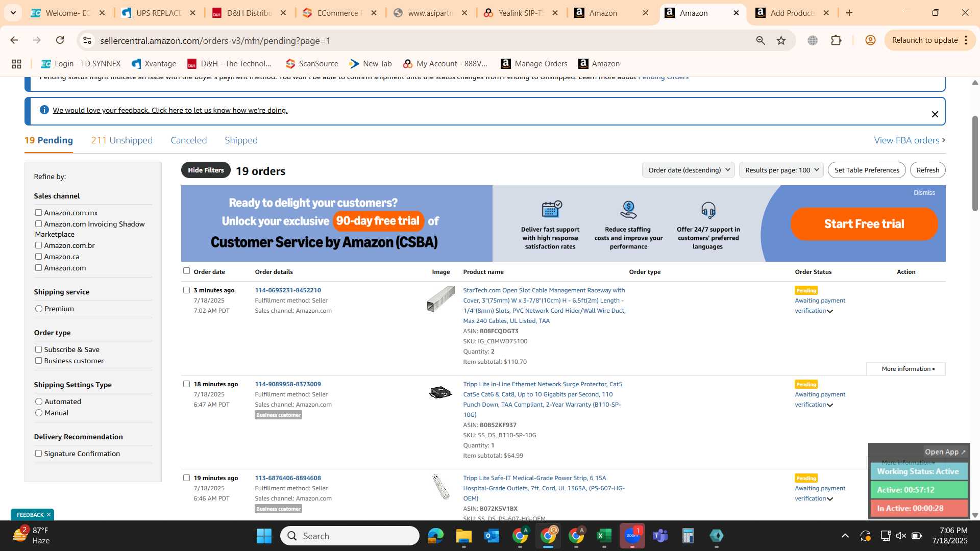Click Set Table Preferences button
980x551 pixels.
(x=867, y=170)
